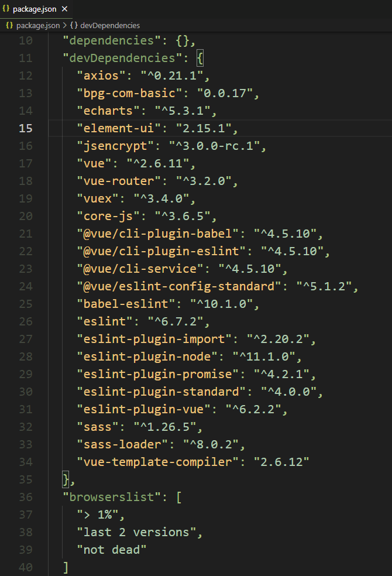Click the "^2.6.11" version value
Image resolution: width=392 pixels, height=576 pixels.
coord(158,163)
